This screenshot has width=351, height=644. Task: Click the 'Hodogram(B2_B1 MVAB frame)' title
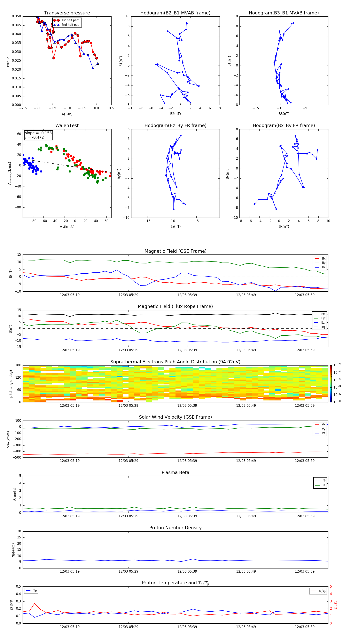coord(175,13)
